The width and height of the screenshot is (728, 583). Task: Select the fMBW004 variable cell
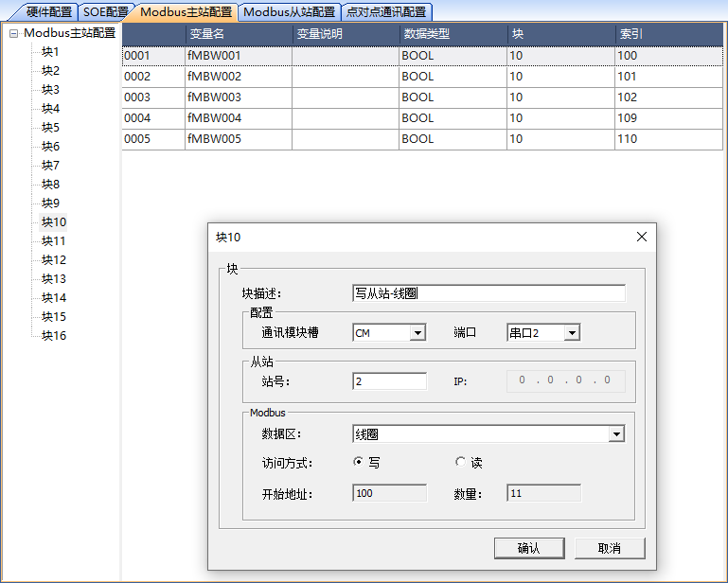pos(239,118)
